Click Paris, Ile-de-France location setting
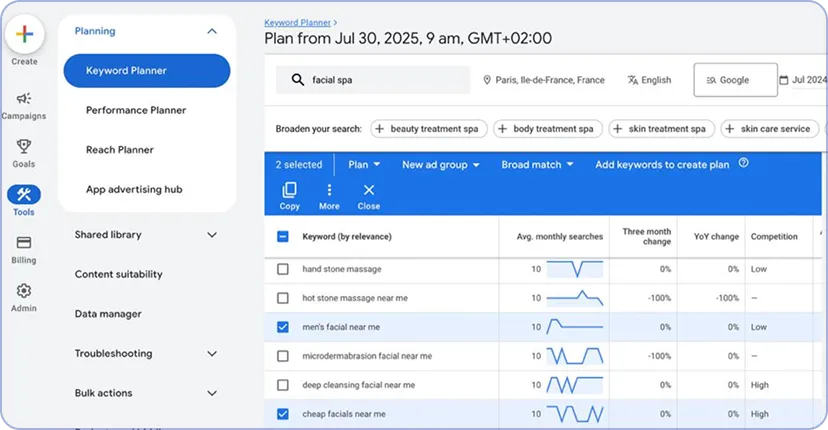828x430 pixels. click(x=544, y=80)
